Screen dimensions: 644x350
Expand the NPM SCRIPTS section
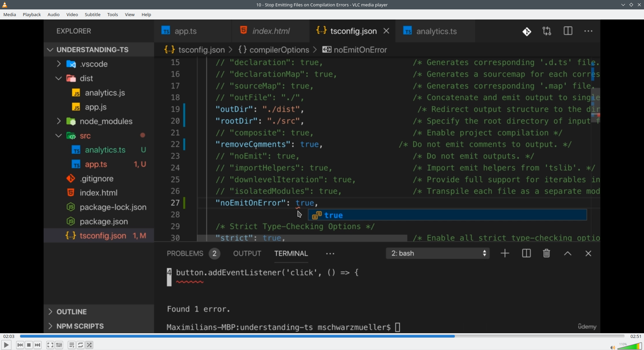(x=99, y=326)
